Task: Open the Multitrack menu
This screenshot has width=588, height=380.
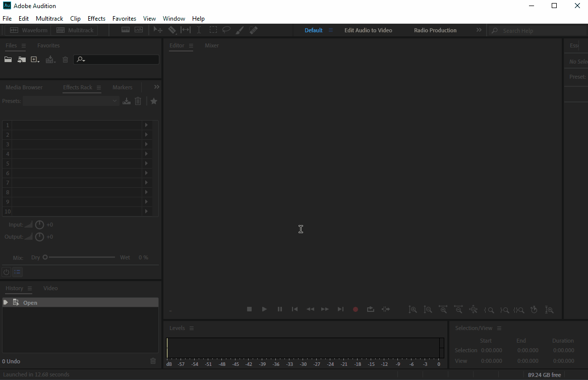Action: point(49,18)
